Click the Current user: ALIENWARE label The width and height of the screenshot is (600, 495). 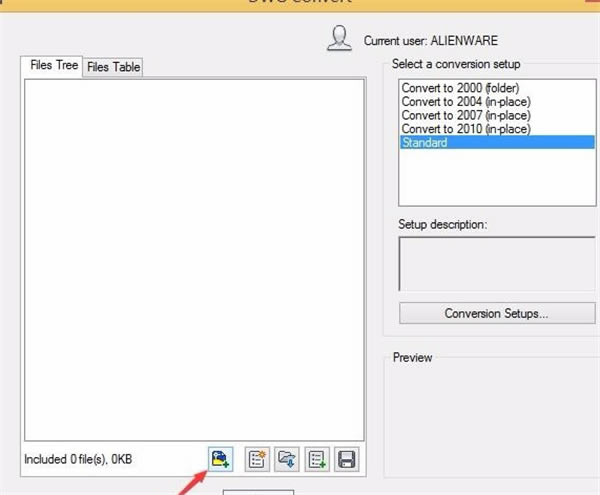click(x=431, y=41)
